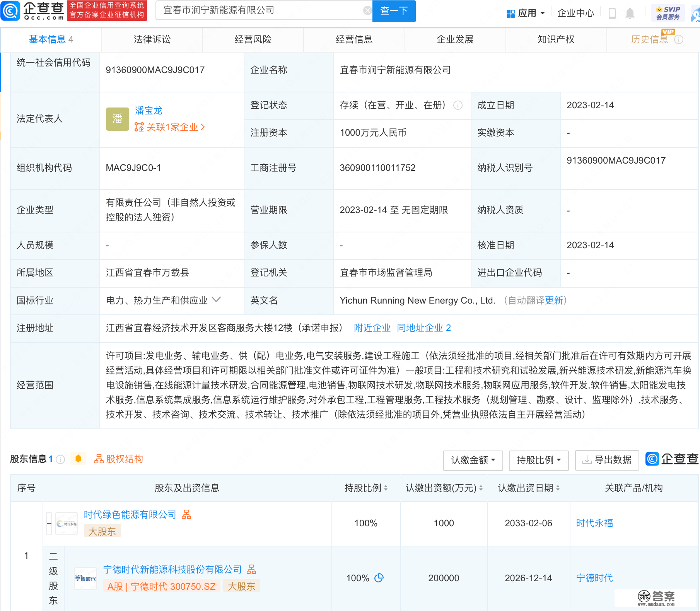The image size is (700, 611).
Task: Expand the 国标行业 chevron
Action: 216,300
